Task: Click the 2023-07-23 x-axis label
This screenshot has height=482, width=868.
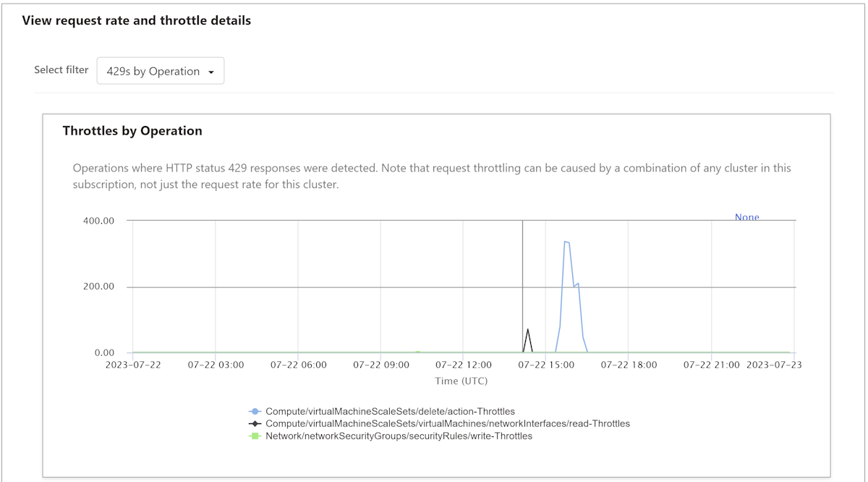Action: tap(774, 365)
